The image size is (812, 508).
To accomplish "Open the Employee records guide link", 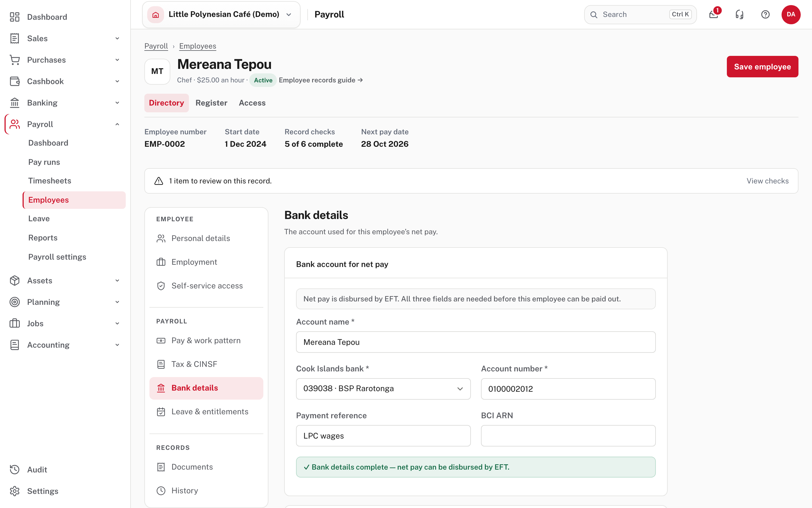I will tap(321, 80).
